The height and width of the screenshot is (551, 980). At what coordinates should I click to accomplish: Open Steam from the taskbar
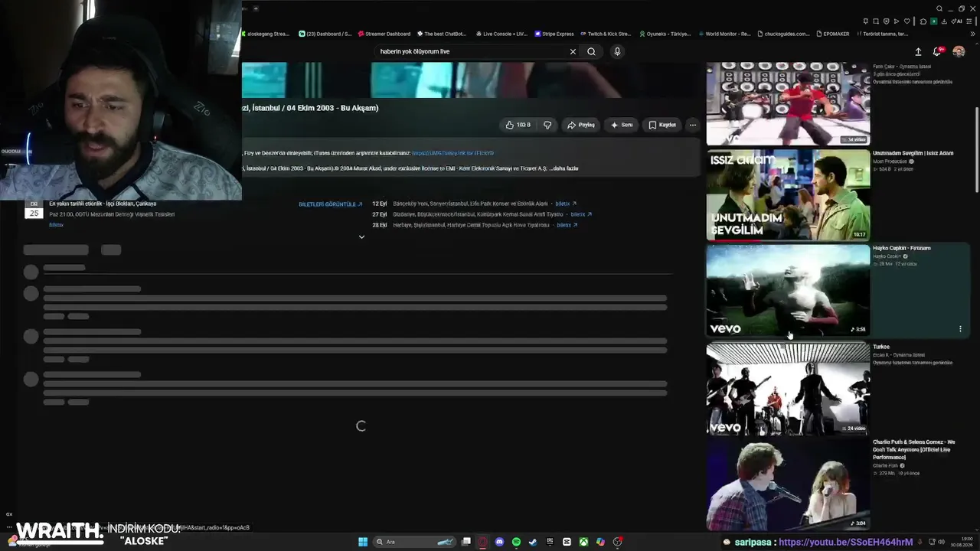[x=533, y=542]
